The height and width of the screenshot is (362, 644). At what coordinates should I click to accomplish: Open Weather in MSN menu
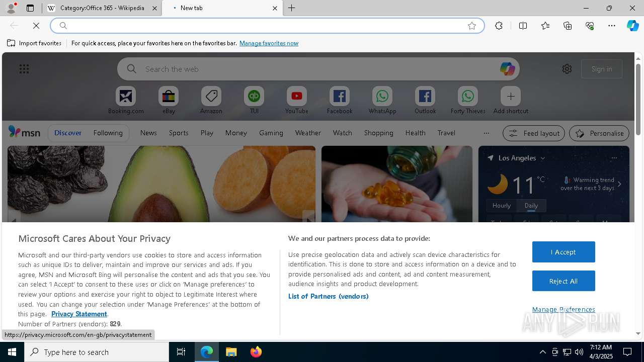308,133
